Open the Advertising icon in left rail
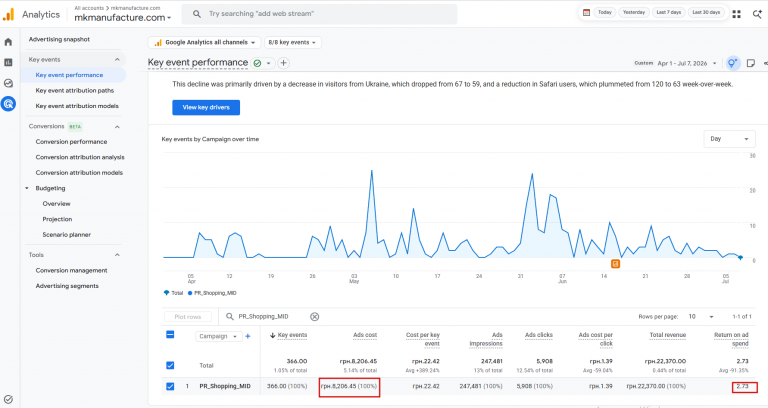Viewport: 768px width, 408px height. [8, 104]
